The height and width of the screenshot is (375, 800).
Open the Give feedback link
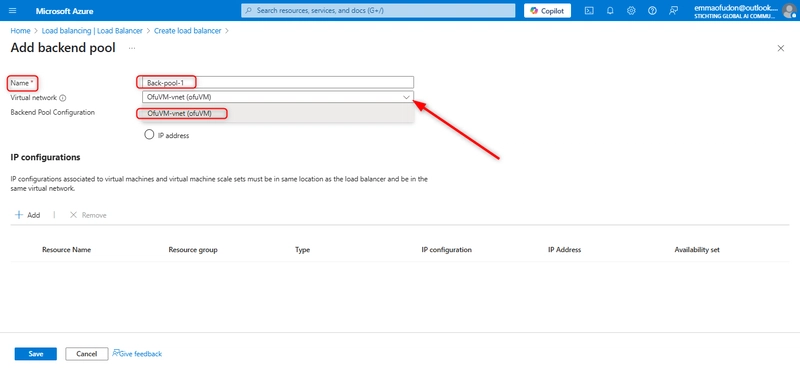137,354
